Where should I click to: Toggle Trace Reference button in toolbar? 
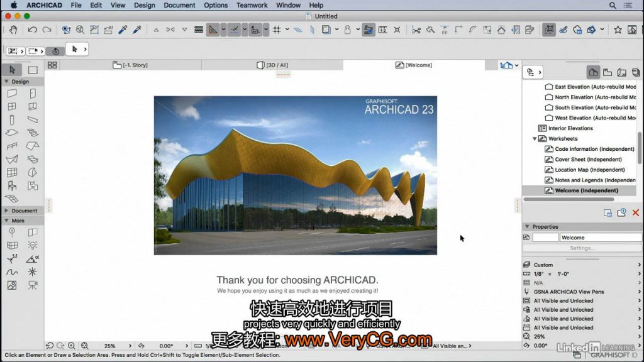(326, 30)
